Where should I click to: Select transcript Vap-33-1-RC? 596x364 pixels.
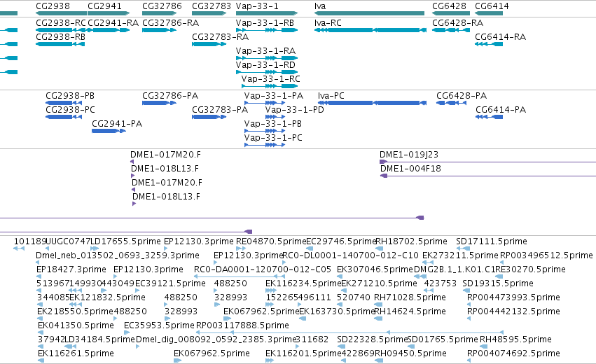coord(270,86)
